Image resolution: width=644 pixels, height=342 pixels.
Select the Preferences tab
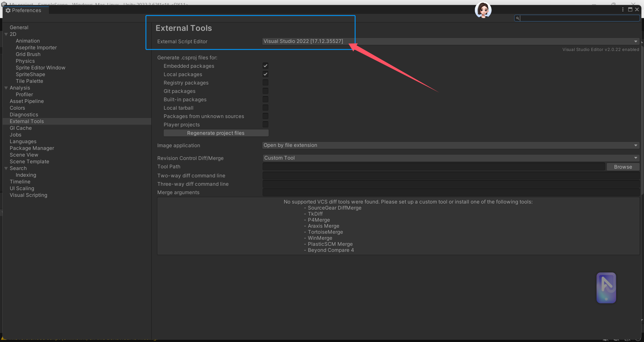pos(26,10)
